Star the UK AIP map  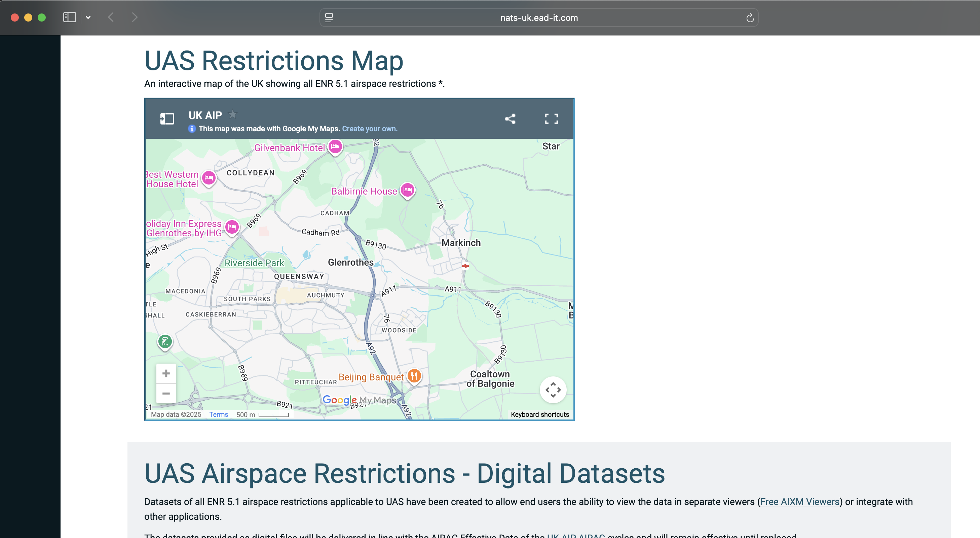pyautogui.click(x=232, y=114)
